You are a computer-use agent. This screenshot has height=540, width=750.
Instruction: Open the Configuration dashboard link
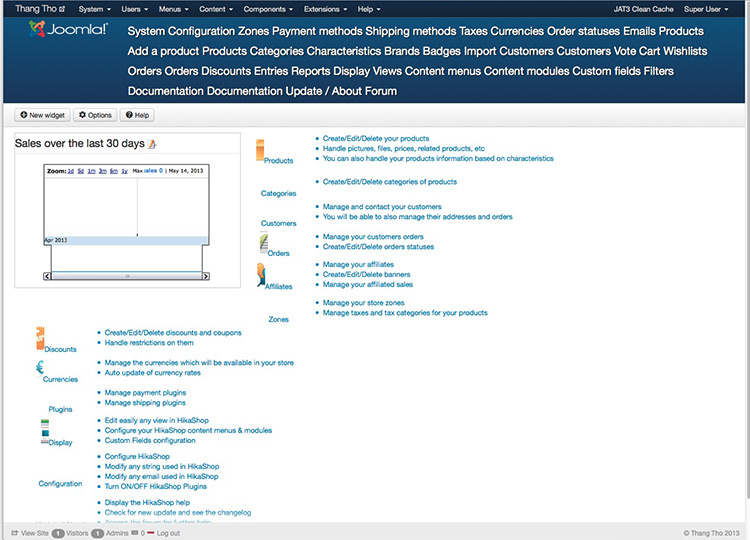pos(60,484)
